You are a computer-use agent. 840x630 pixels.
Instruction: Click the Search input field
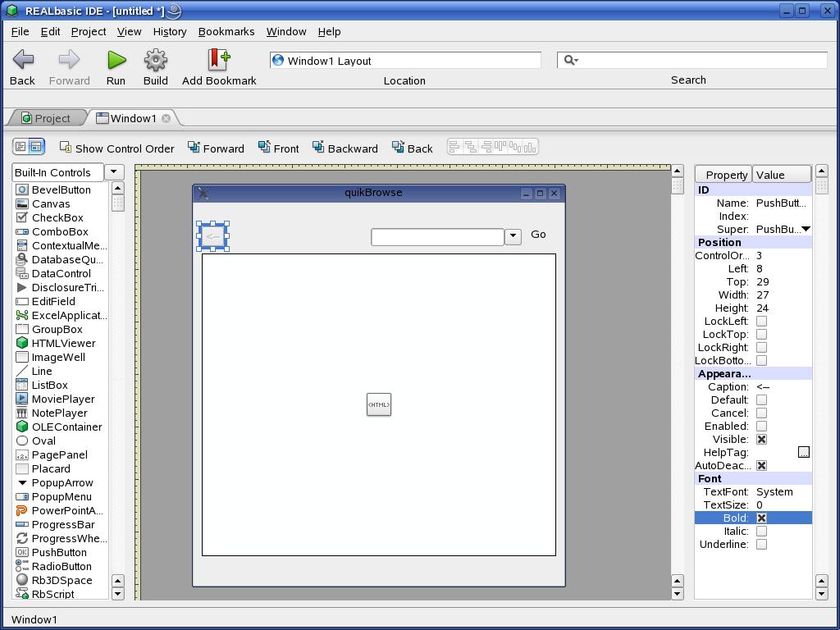coord(692,60)
